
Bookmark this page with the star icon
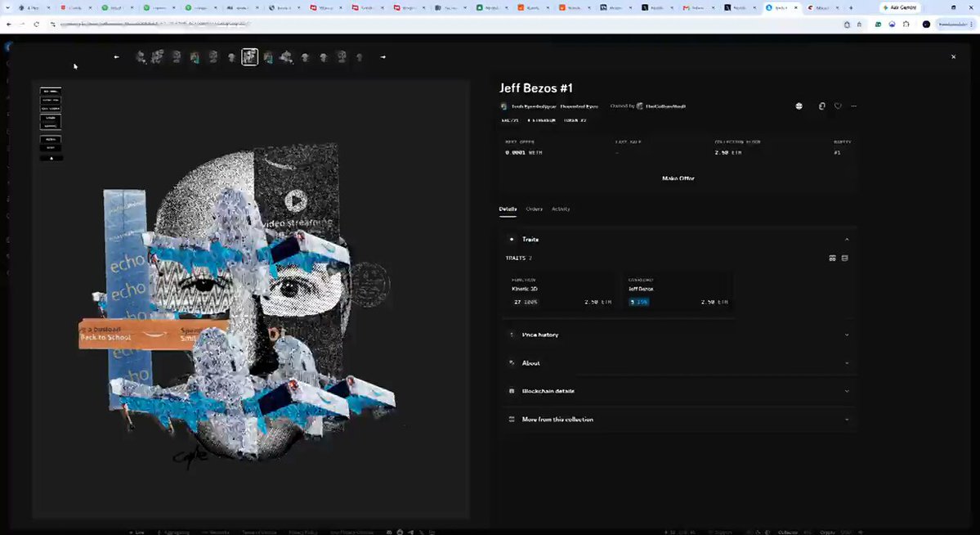pos(859,24)
